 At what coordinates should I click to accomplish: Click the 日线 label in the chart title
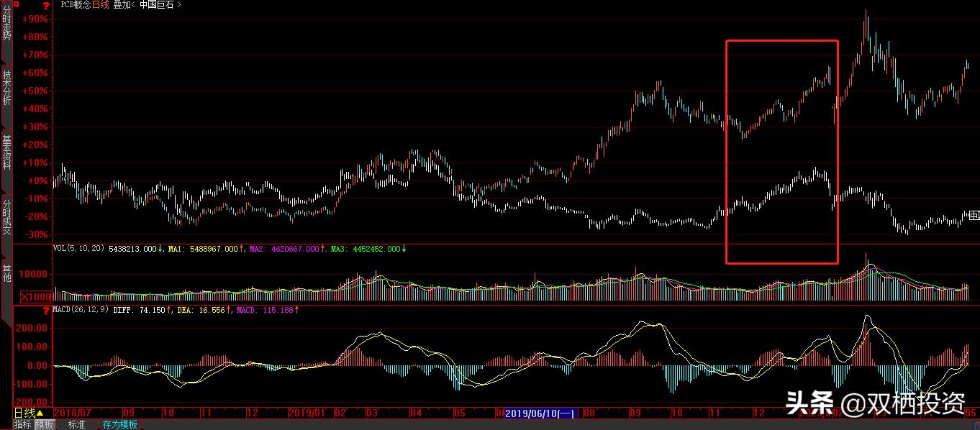[100, 4]
